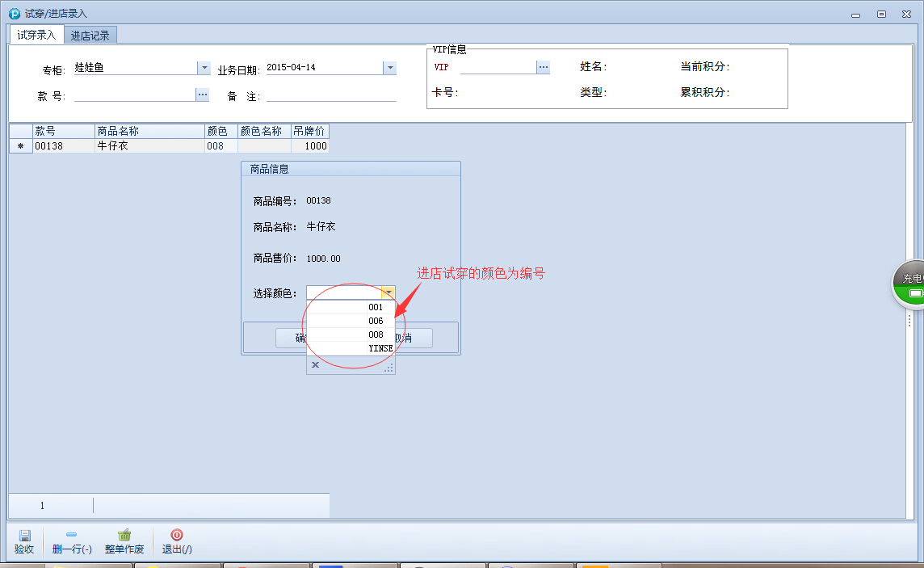Click the green 充电 battery widget
The image size is (924, 568).
pos(911,285)
